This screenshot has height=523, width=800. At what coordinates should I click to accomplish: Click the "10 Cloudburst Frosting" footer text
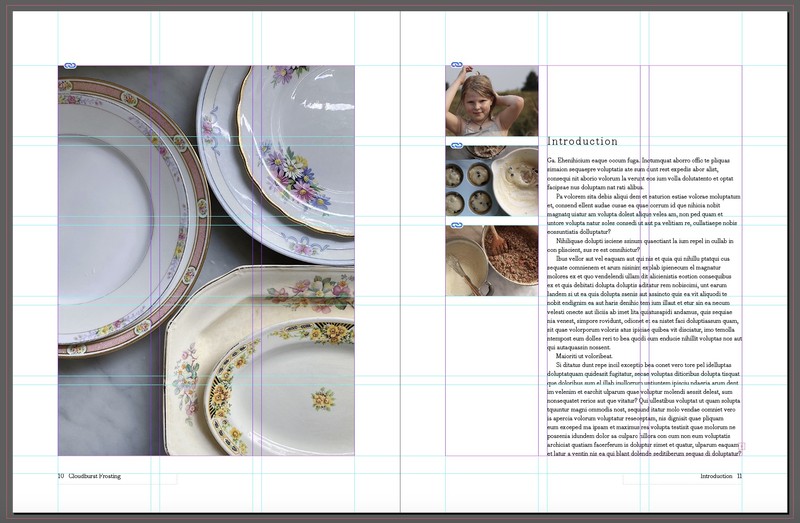pos(89,476)
